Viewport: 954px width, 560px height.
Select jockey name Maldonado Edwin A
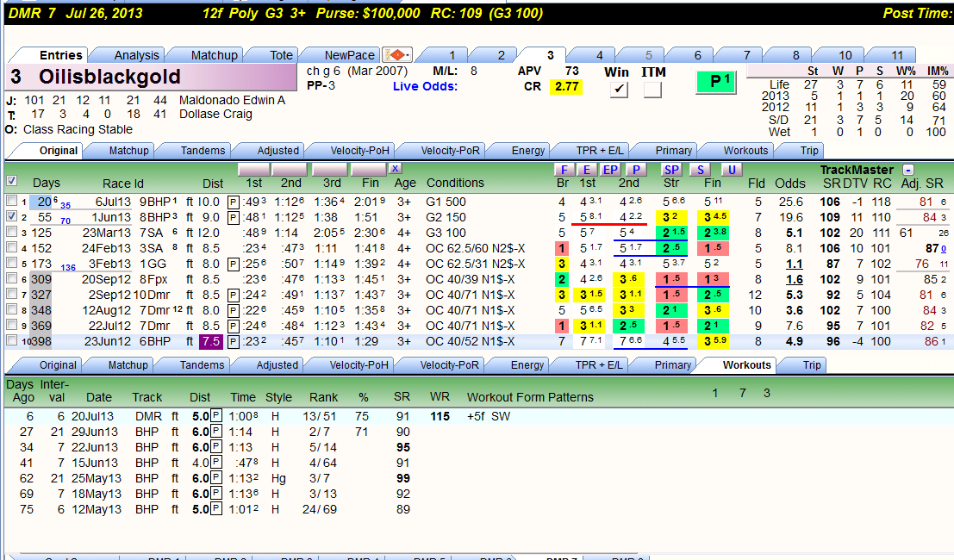232,100
